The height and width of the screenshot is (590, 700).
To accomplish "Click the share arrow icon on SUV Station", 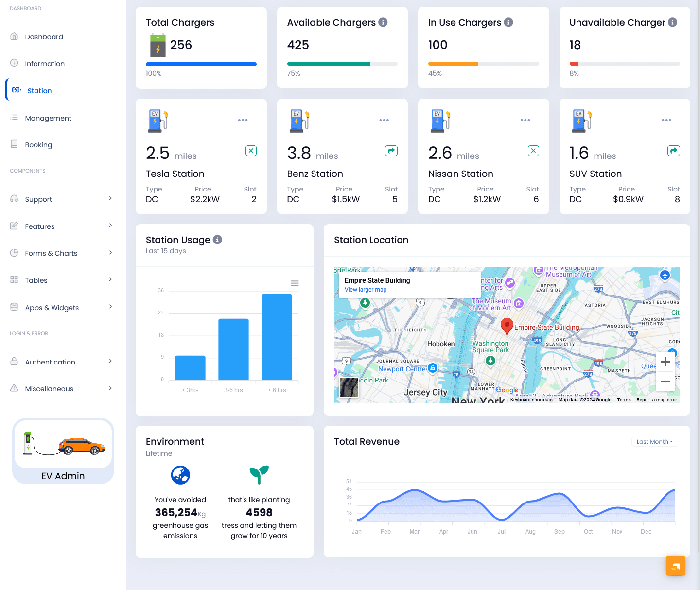I will (674, 151).
